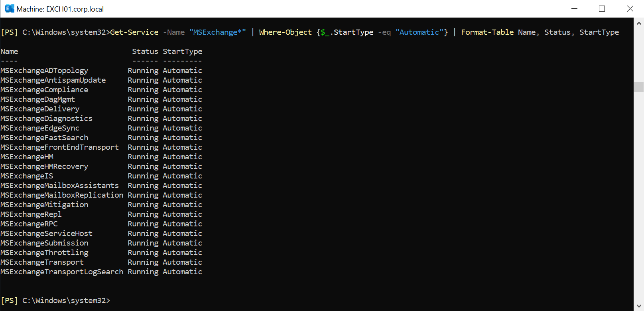Image resolution: width=644 pixels, height=311 pixels.
Task: Maximize the Exchange shell window
Action: (602, 8)
